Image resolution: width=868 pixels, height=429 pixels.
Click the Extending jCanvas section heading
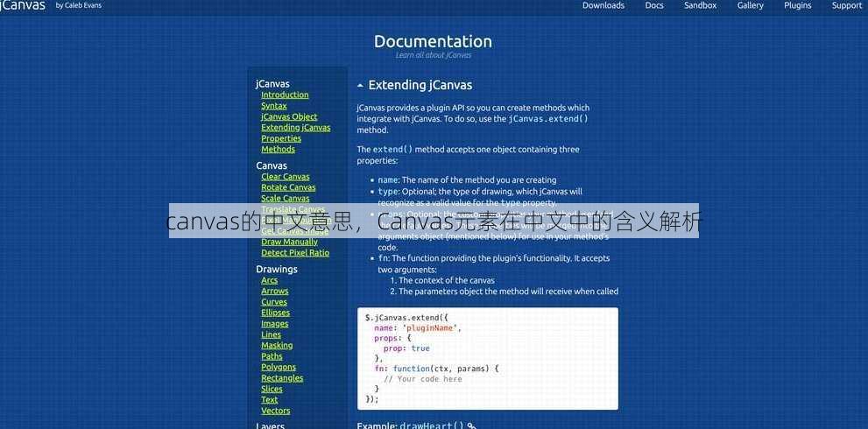(x=420, y=85)
